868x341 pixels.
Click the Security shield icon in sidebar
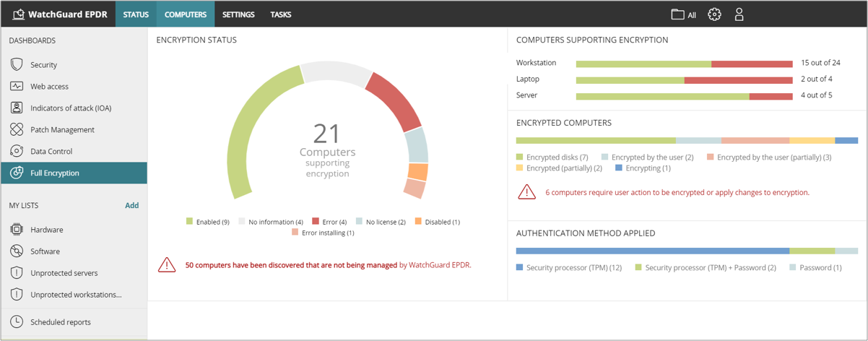17,64
